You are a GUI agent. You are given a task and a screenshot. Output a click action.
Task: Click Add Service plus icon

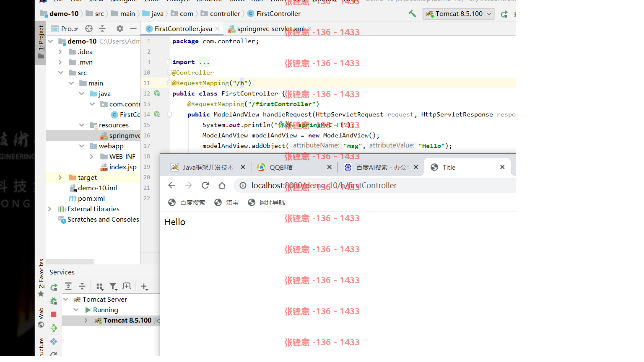tap(144, 287)
